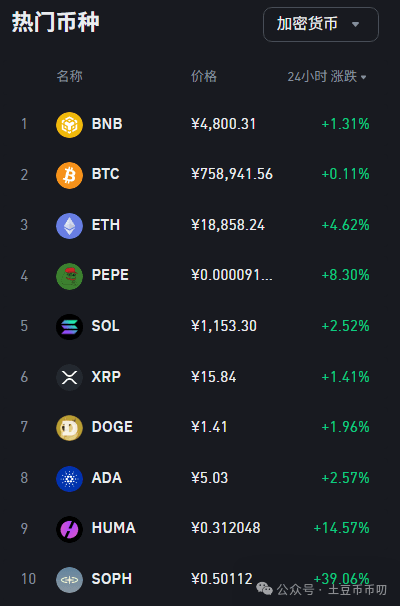Image resolution: width=400 pixels, height=606 pixels.
Task: Expand the 加密货币 dropdown arrow
Action: (x=356, y=24)
